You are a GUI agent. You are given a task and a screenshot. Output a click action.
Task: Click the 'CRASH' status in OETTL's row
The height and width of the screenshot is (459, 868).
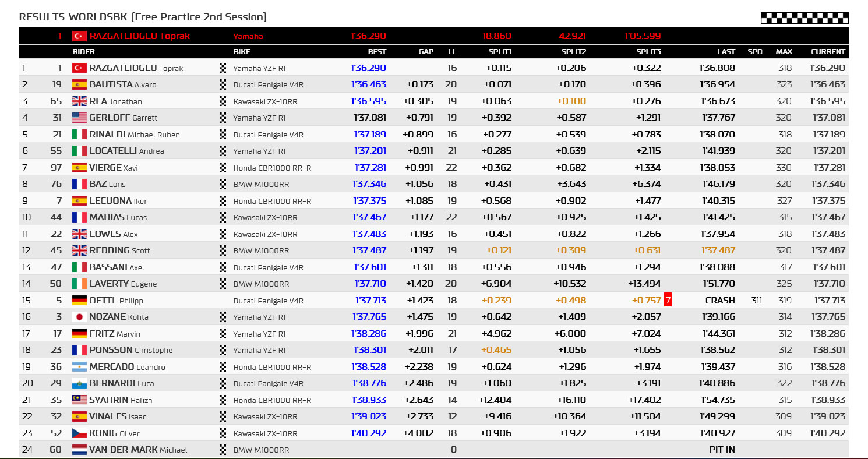tap(720, 301)
